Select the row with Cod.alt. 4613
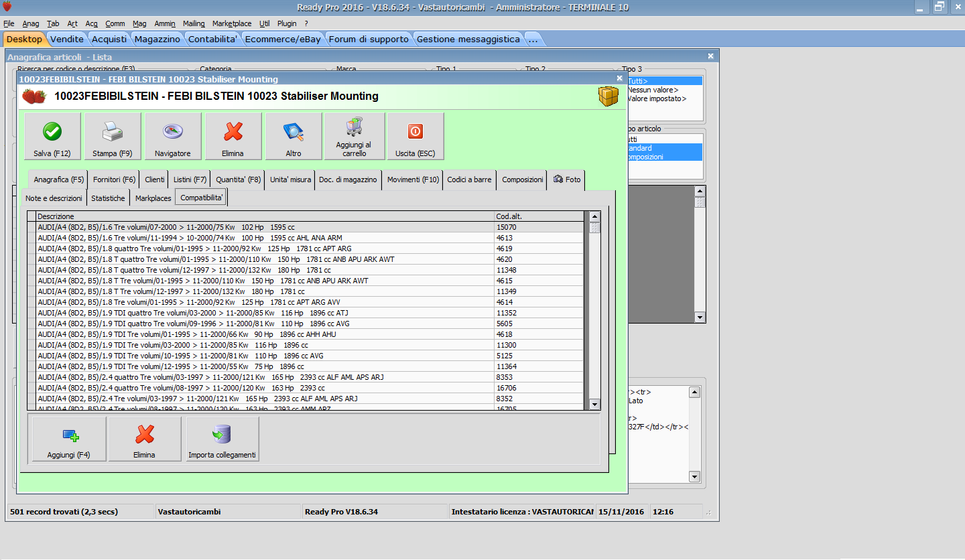Screen dimensions: 965x560 [268, 238]
